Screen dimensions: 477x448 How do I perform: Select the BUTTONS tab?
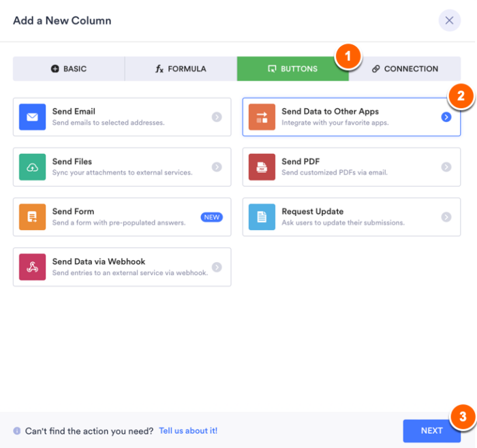(x=292, y=69)
